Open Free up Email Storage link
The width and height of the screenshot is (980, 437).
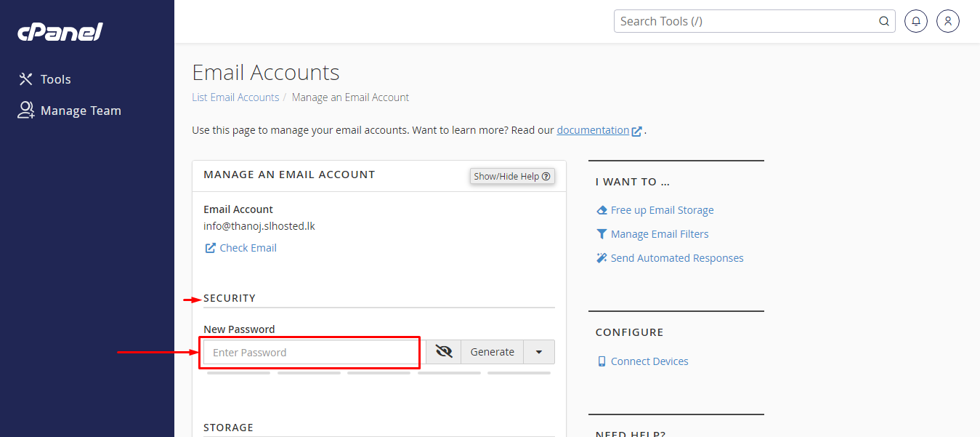[x=662, y=210]
